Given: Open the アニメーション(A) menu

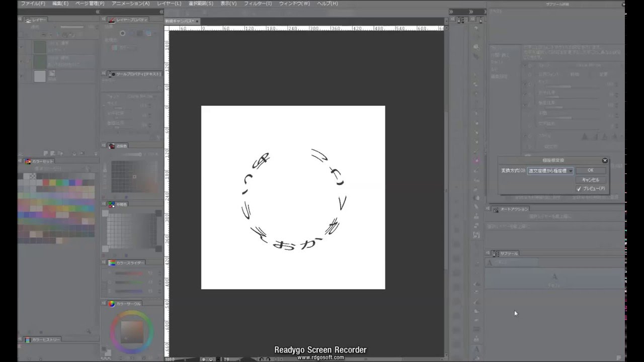Looking at the screenshot, I should [130, 4].
